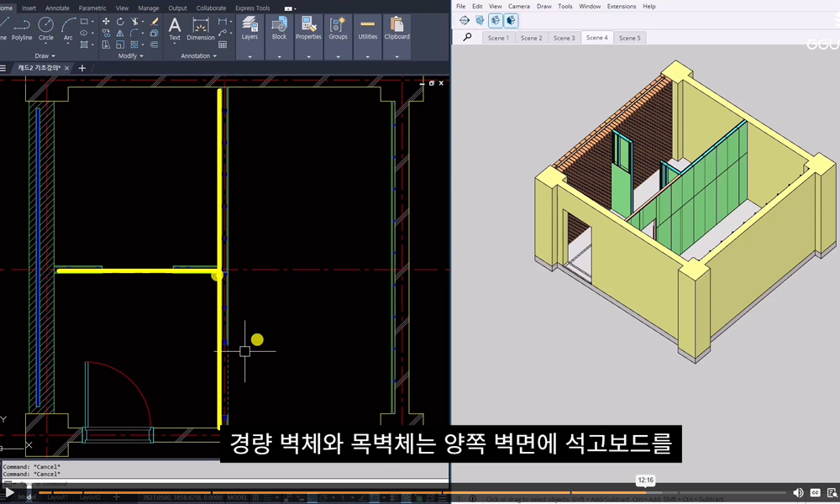840x504 pixels.
Task: Select the Hatch tool in Draw panel
Action: [84, 45]
